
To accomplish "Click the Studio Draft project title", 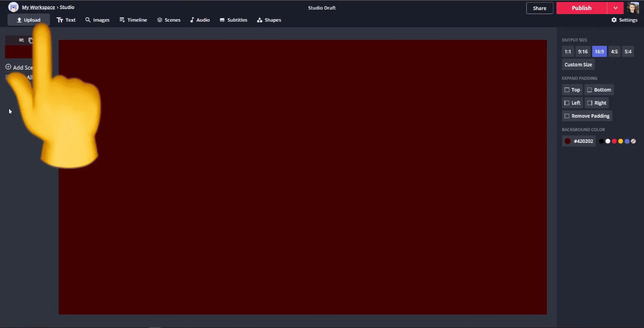I will pyautogui.click(x=322, y=8).
